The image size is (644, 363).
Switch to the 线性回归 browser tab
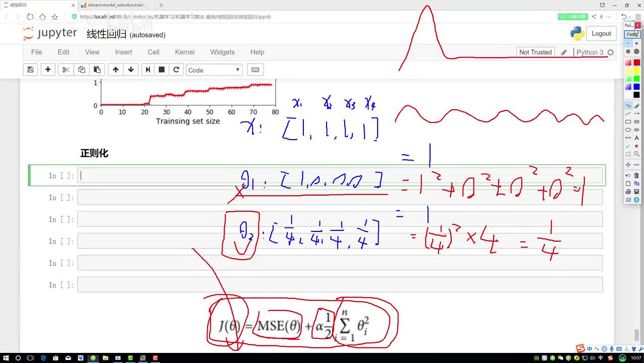(x=38, y=5)
